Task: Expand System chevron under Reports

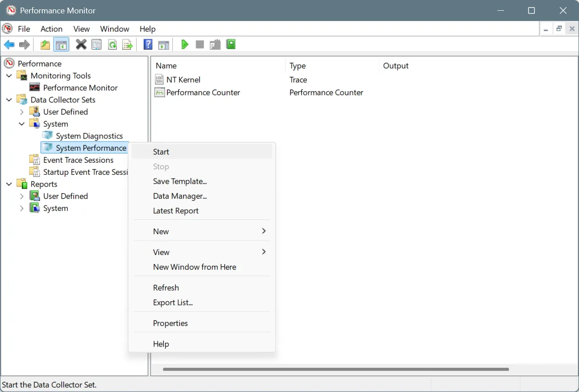Action: pos(21,208)
